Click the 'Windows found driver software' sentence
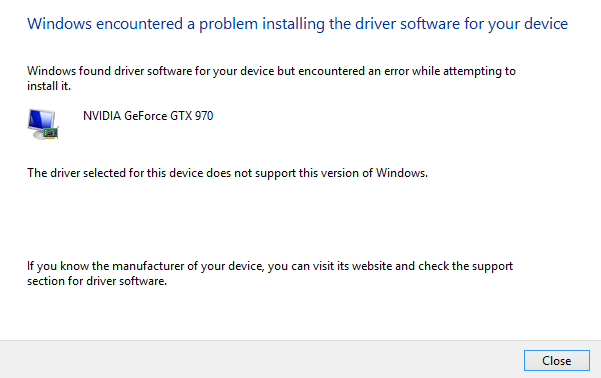Screen dimensions: 601x378 (x=271, y=71)
